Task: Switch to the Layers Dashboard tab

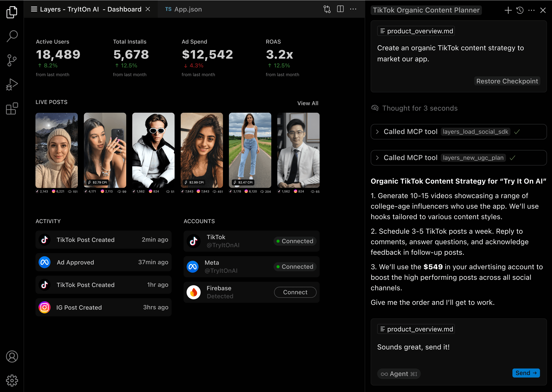Action: [x=91, y=9]
